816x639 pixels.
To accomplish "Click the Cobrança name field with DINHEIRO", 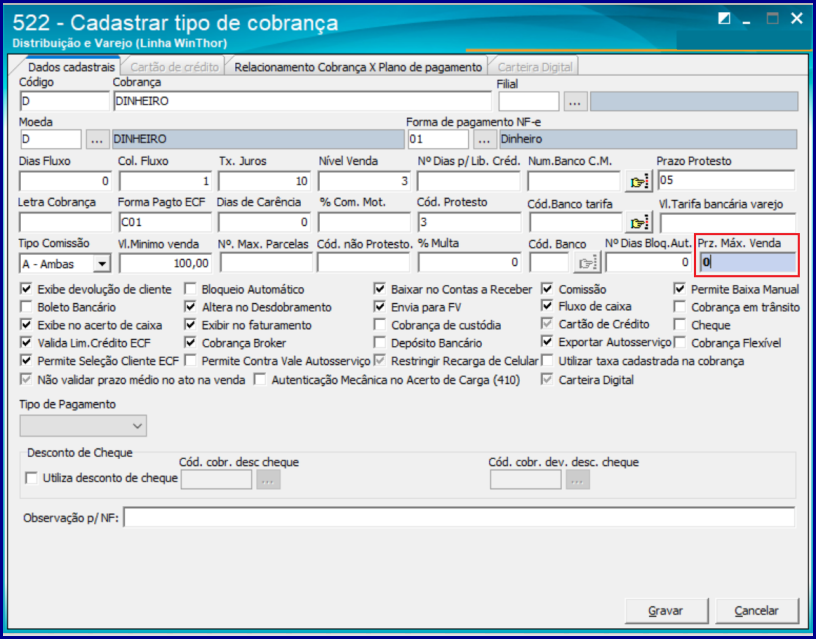I will pyautogui.click(x=302, y=101).
